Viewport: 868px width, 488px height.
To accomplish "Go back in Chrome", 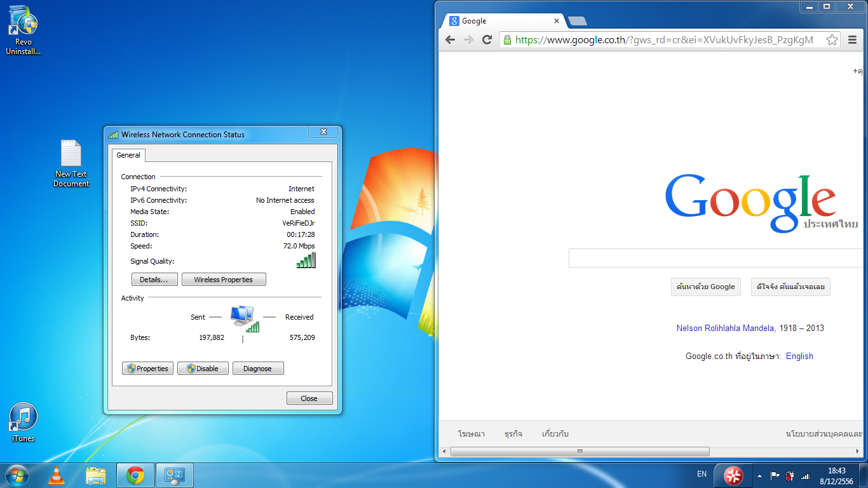I will pos(450,39).
